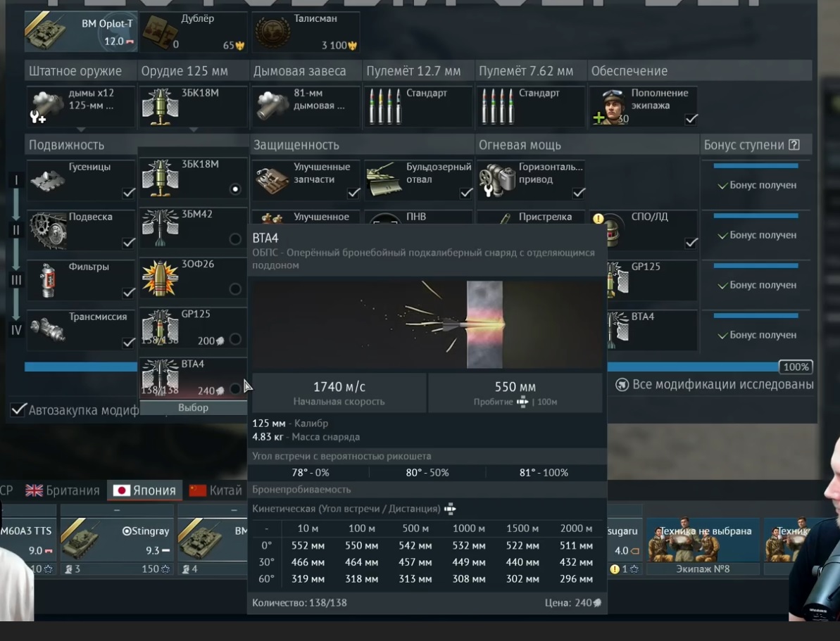Open the Трансмиссия transmission modification
The image size is (840, 641).
81,330
